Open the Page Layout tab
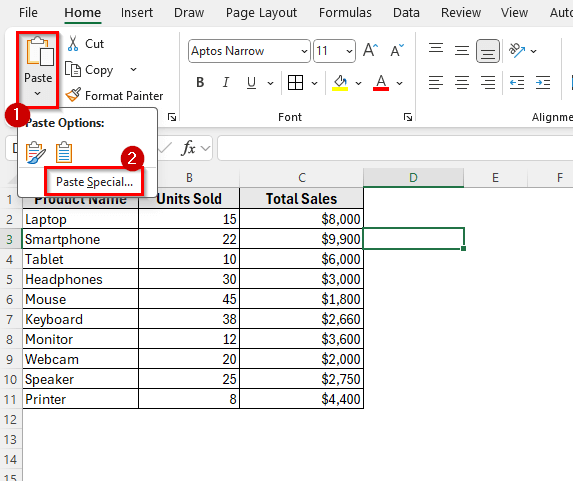Screen dimensions: 573x481 click(261, 12)
